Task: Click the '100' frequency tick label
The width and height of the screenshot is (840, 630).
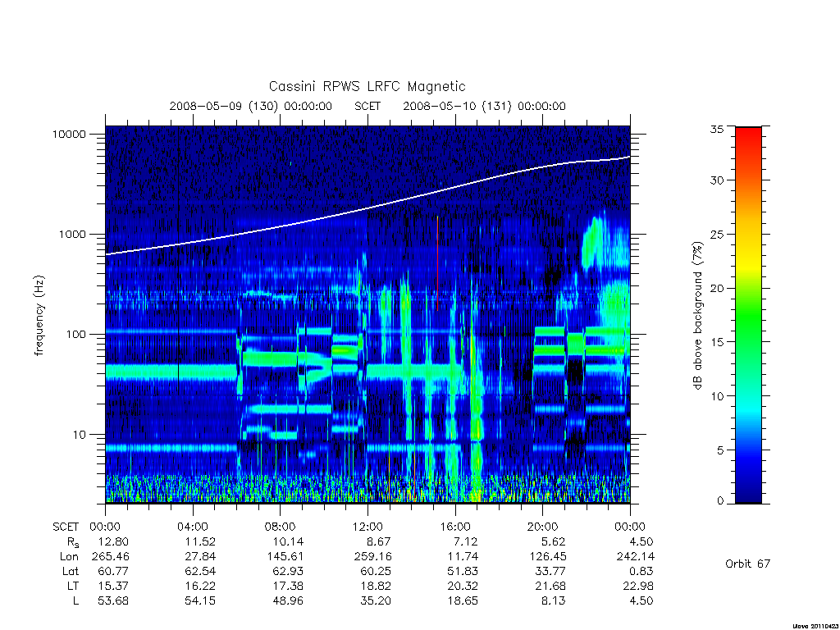Action: tap(75, 335)
